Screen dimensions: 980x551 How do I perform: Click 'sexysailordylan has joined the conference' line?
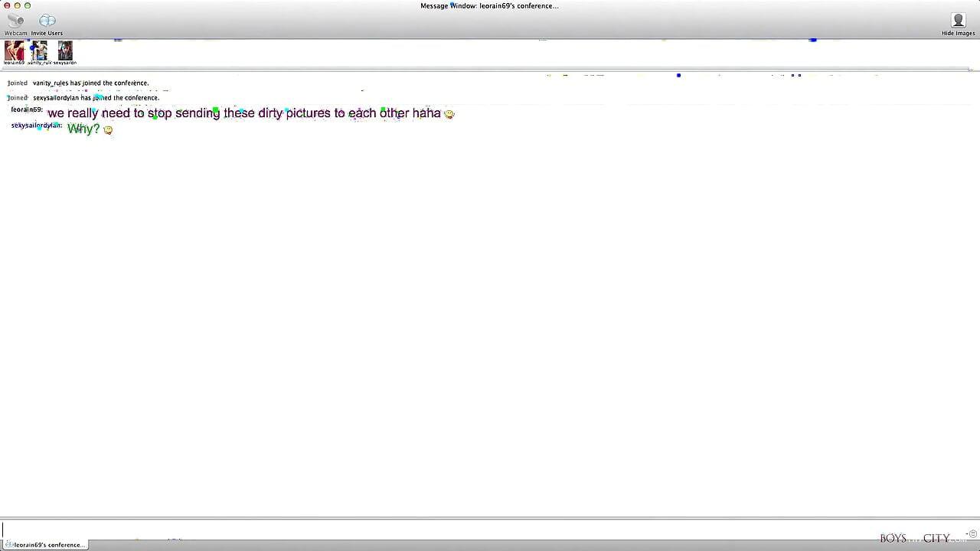[96, 98]
